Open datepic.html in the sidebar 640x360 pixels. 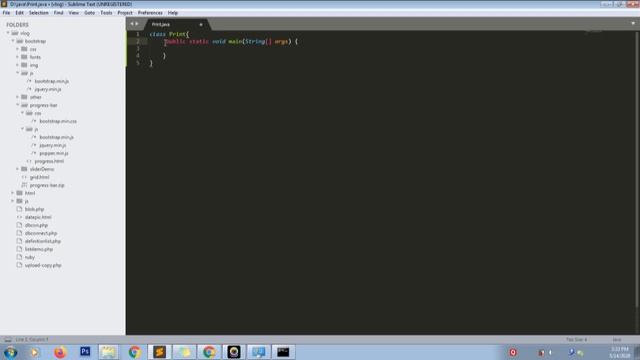pos(38,217)
